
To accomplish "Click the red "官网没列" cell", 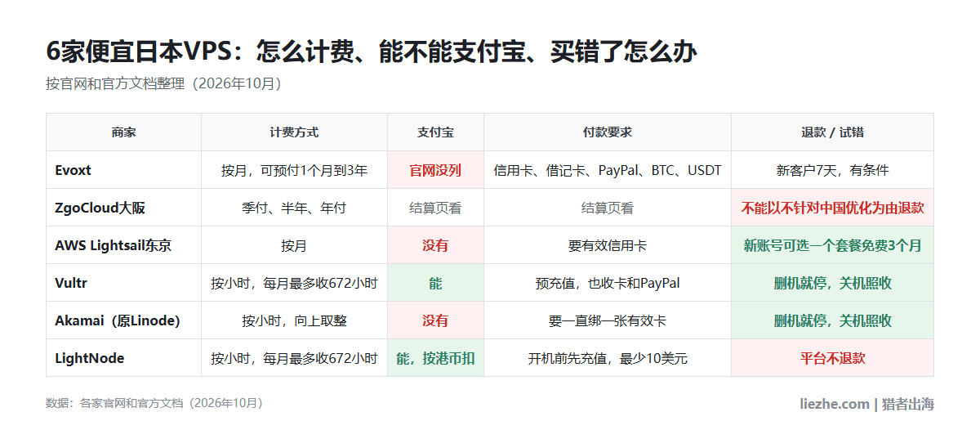I will point(435,170).
